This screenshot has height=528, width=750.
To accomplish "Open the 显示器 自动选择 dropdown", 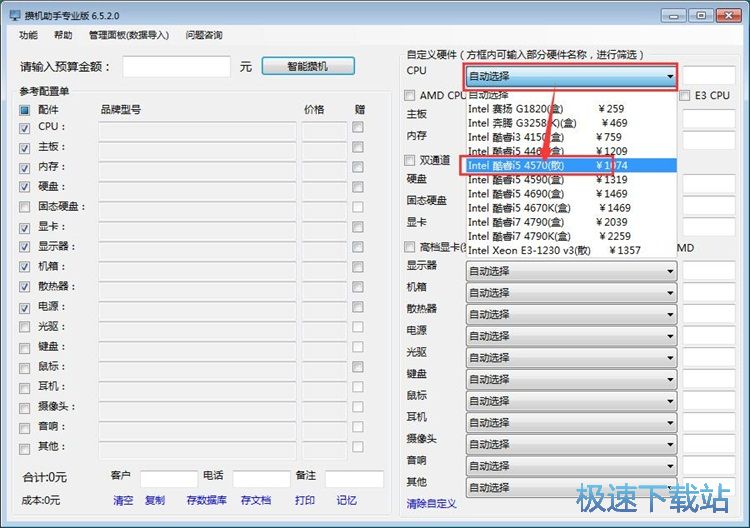I will pyautogui.click(x=571, y=271).
